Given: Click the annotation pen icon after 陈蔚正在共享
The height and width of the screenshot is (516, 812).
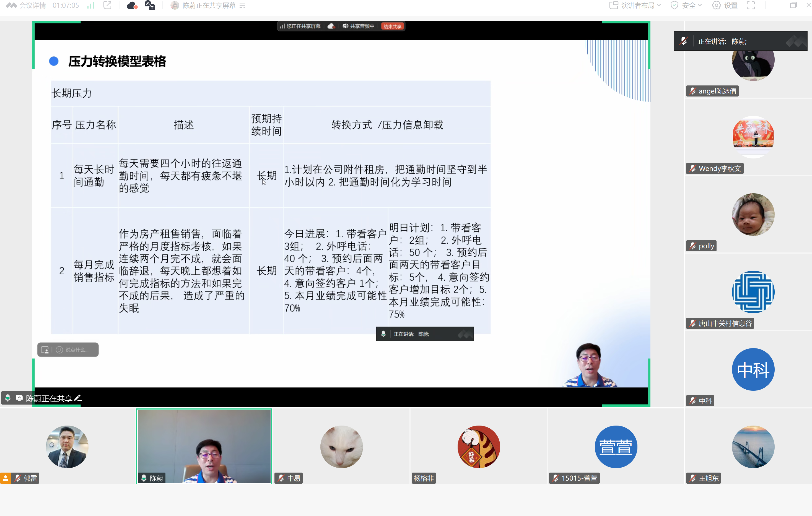Looking at the screenshot, I should 78,399.
